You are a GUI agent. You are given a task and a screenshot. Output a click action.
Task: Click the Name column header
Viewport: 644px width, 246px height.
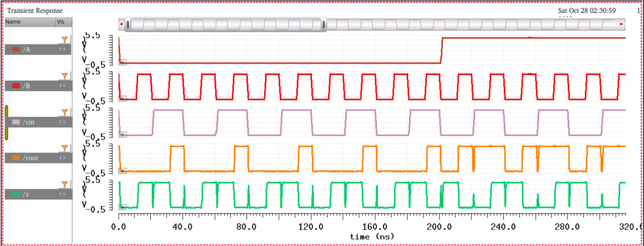click(30, 22)
